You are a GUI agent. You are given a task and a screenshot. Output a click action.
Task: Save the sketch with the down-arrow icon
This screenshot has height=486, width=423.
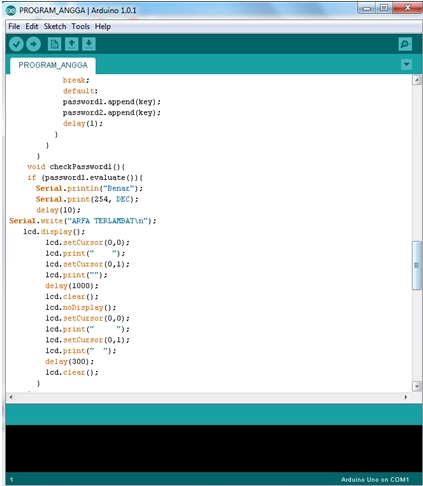pos(89,44)
